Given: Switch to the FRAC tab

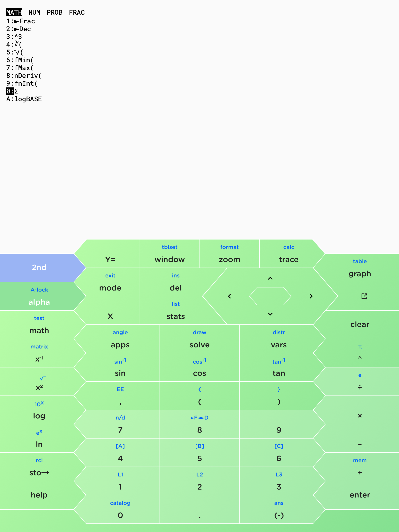Looking at the screenshot, I should [x=77, y=12].
